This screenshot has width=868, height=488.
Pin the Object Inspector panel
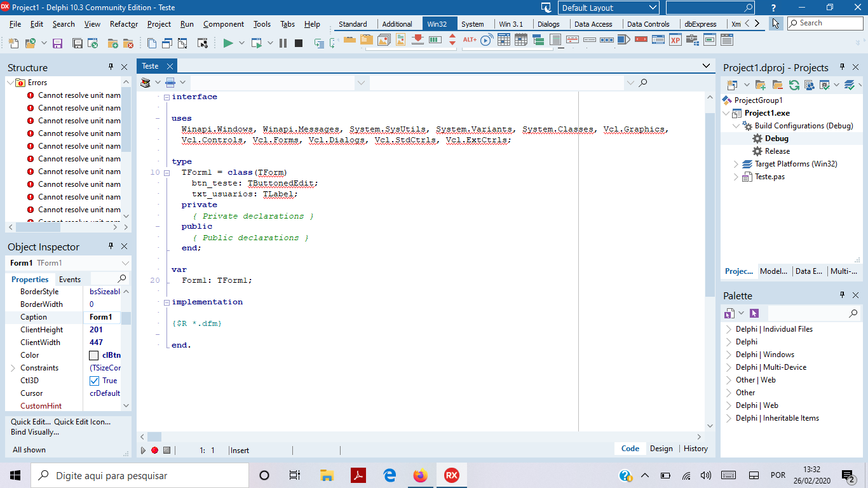click(111, 247)
